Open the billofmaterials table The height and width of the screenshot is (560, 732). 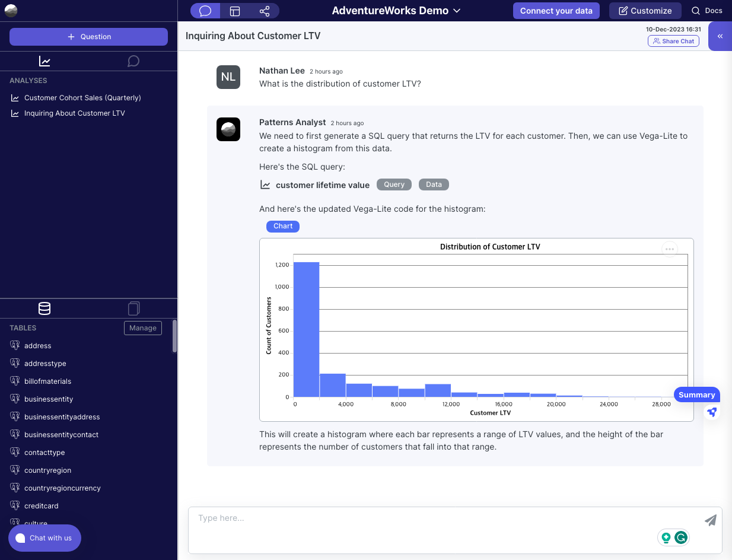(x=47, y=381)
